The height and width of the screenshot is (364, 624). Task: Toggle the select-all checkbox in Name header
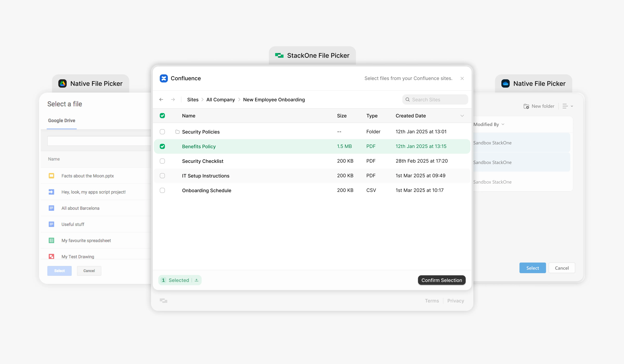tap(162, 116)
